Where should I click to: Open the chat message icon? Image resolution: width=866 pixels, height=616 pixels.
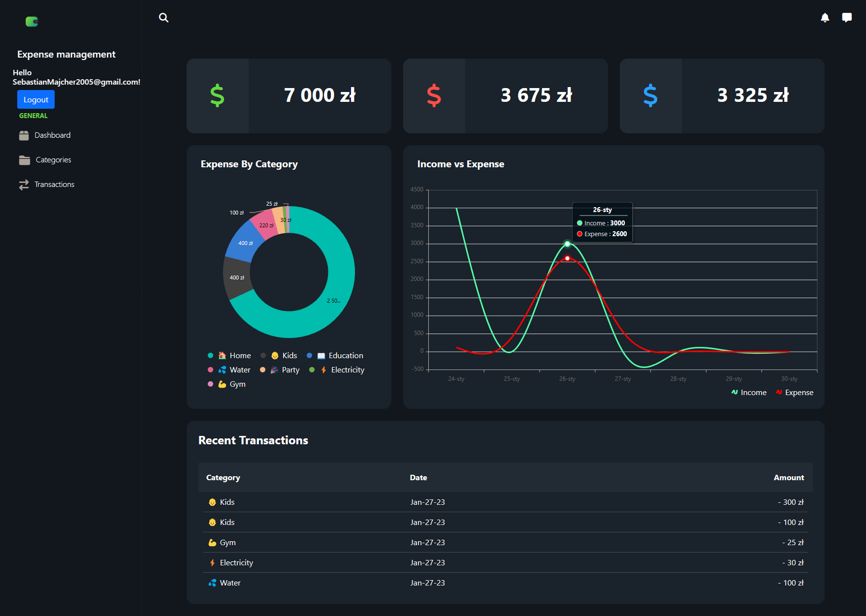point(847,18)
